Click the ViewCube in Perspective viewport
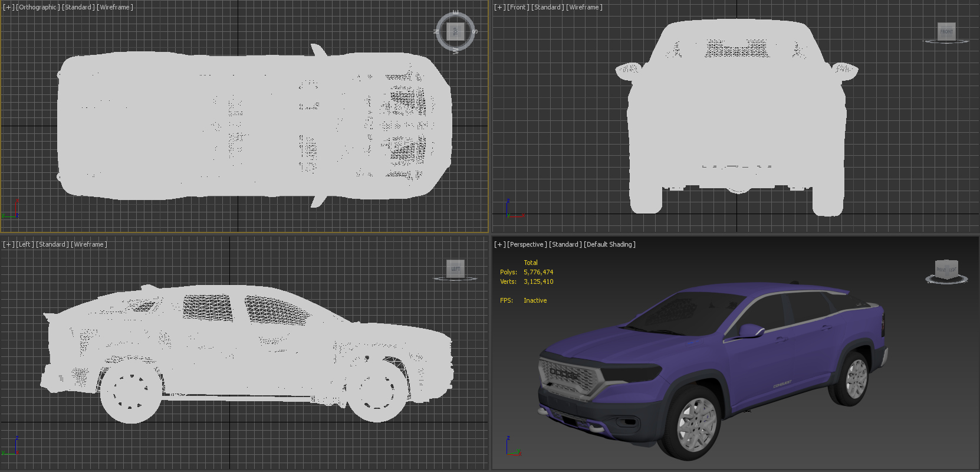 (946, 268)
